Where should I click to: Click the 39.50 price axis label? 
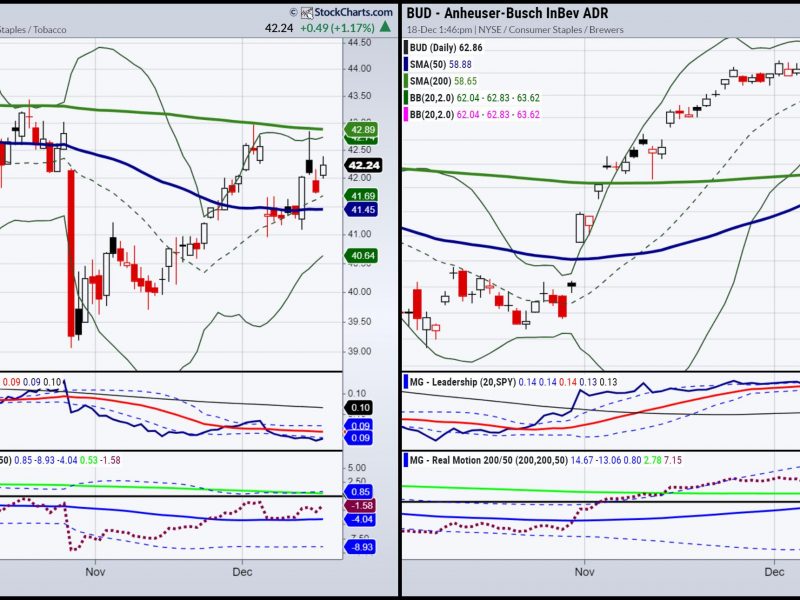click(x=359, y=322)
